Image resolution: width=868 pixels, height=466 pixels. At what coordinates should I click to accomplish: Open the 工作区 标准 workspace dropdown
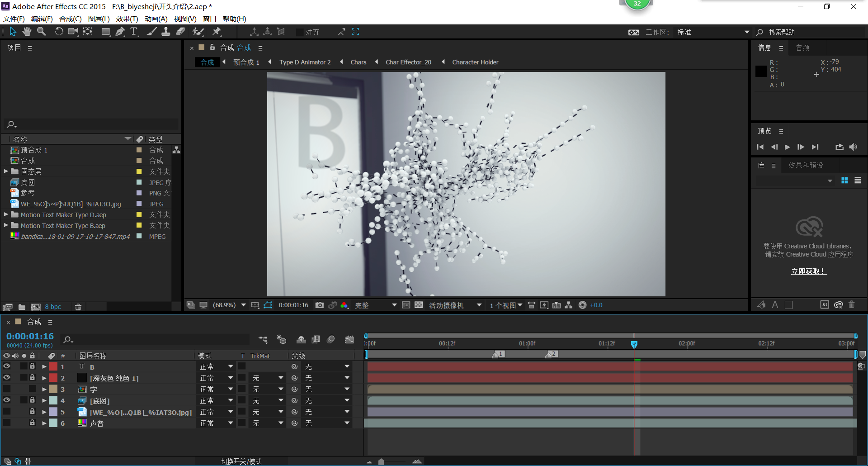[713, 32]
